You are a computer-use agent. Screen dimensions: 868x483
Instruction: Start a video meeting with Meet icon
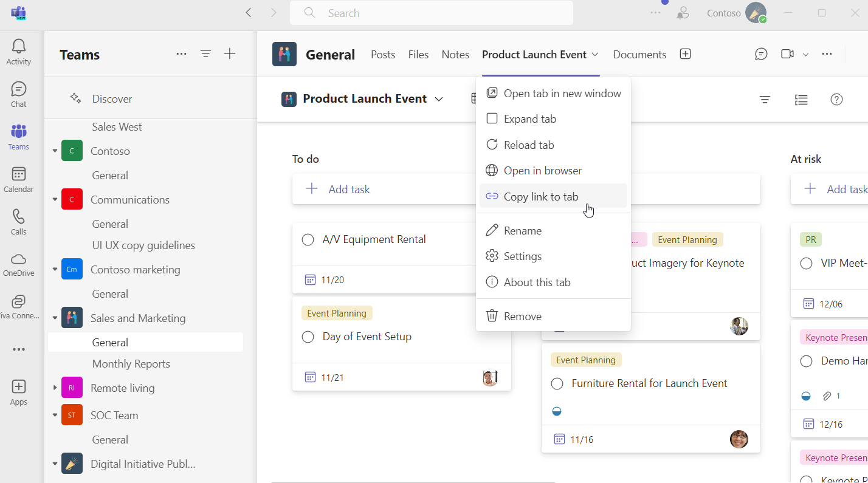click(788, 54)
